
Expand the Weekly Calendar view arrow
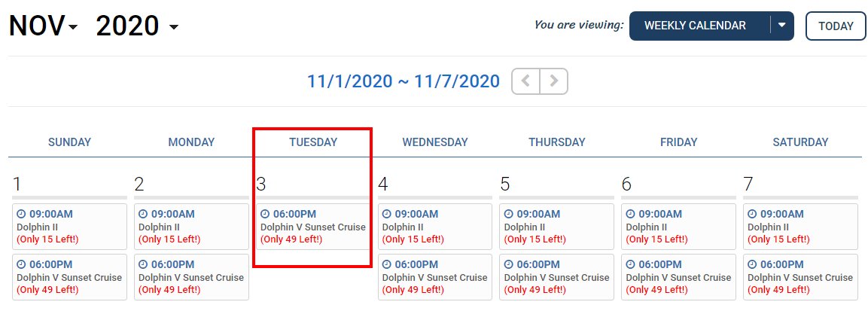782,26
